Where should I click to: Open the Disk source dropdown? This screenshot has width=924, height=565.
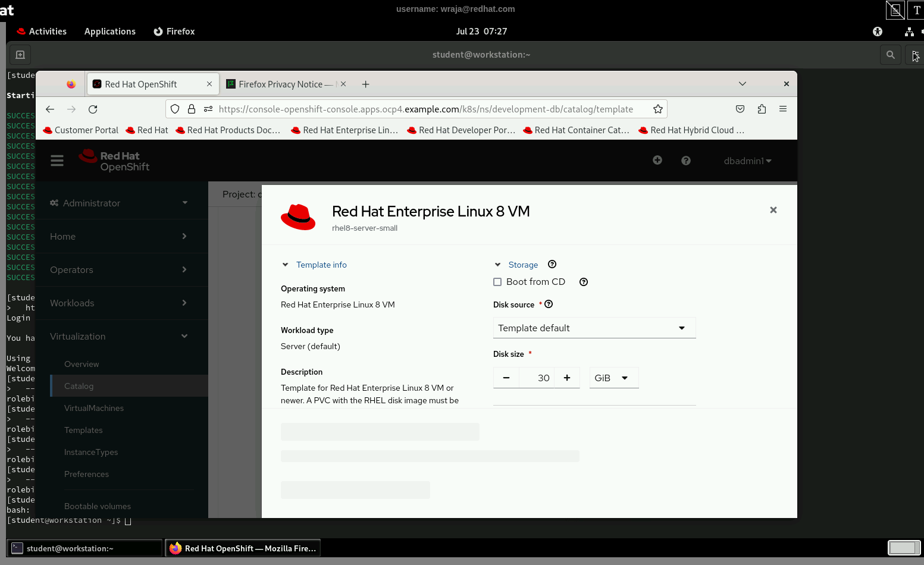[x=594, y=328]
